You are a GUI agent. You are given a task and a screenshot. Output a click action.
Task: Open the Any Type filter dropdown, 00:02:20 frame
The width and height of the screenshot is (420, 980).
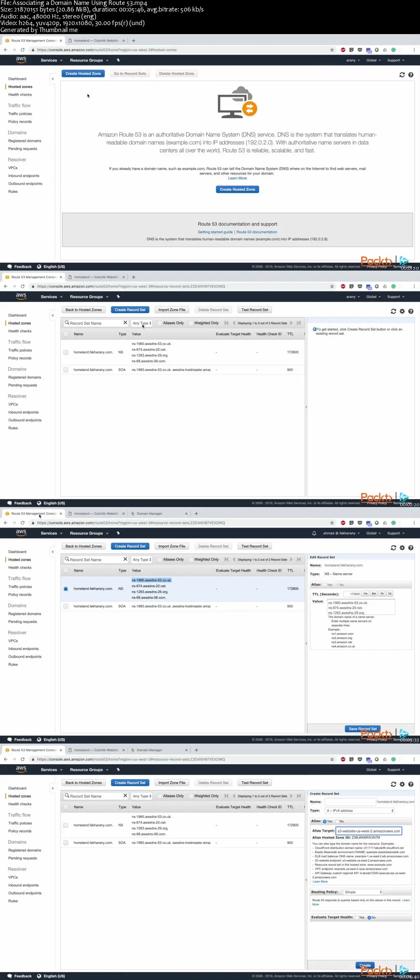pyautogui.click(x=142, y=323)
